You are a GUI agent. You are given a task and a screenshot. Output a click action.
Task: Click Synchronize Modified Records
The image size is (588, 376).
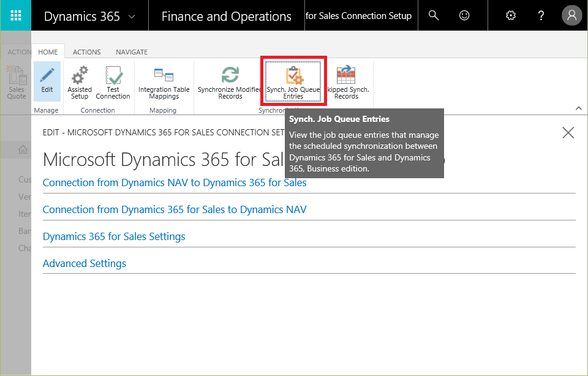tap(230, 83)
